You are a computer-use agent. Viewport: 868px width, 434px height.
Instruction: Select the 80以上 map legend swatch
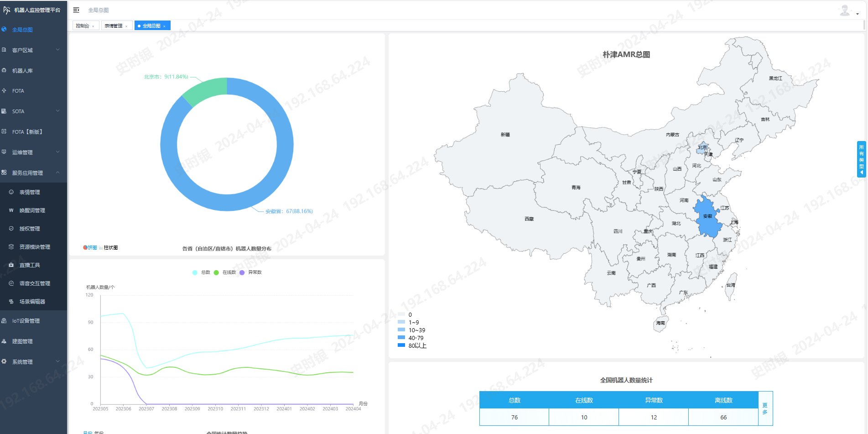(401, 345)
